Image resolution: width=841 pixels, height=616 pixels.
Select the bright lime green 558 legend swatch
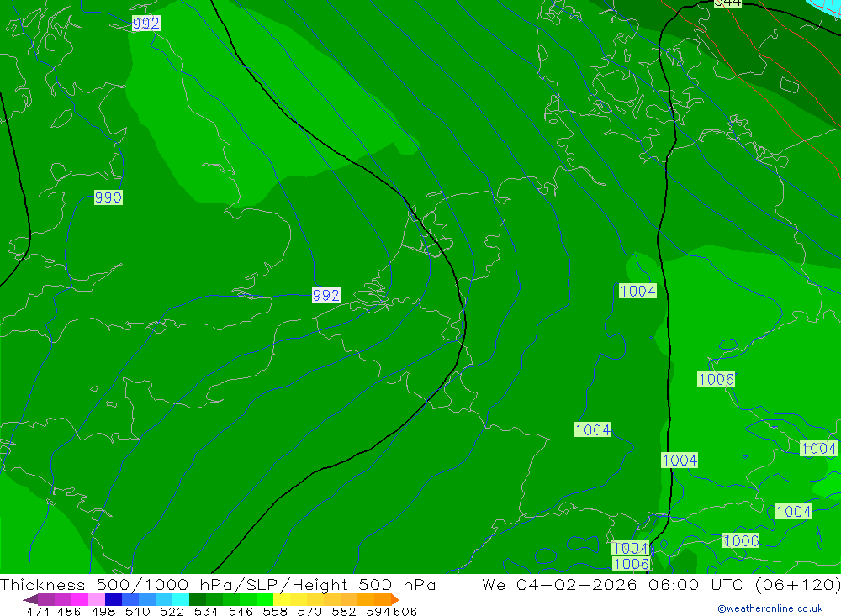(x=265, y=599)
